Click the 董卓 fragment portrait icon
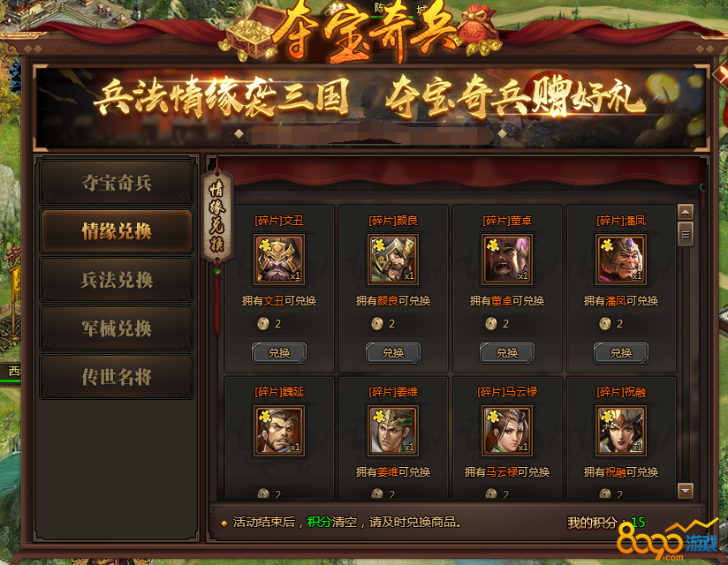The image size is (728, 565). pos(507,260)
